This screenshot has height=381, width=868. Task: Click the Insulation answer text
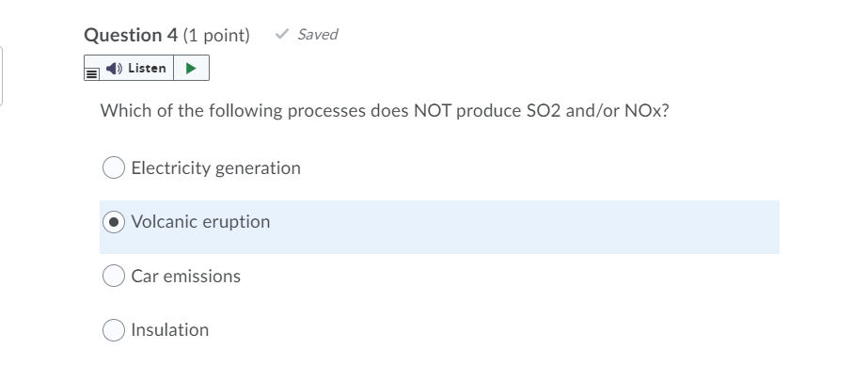click(170, 330)
